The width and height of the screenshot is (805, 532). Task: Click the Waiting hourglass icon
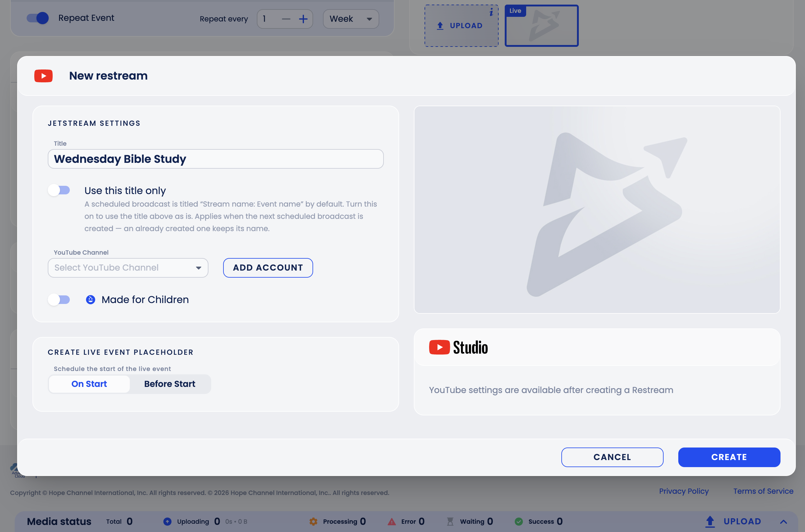point(450,522)
